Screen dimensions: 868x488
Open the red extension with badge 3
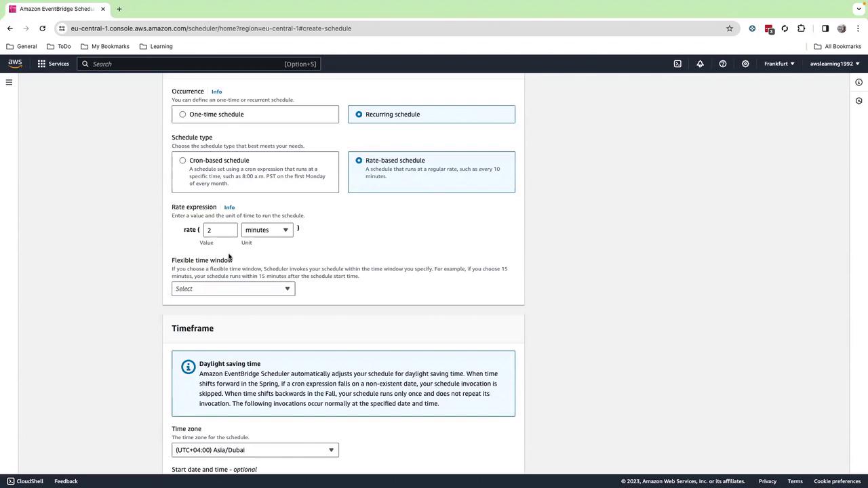(769, 28)
